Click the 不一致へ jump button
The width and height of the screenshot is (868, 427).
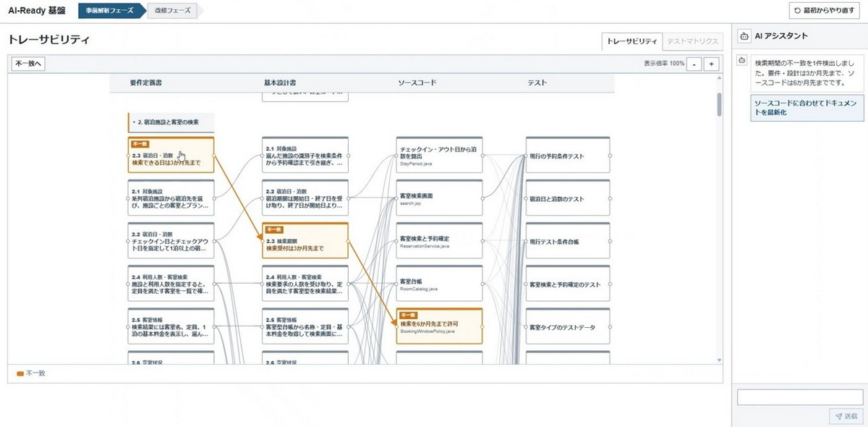tap(29, 64)
